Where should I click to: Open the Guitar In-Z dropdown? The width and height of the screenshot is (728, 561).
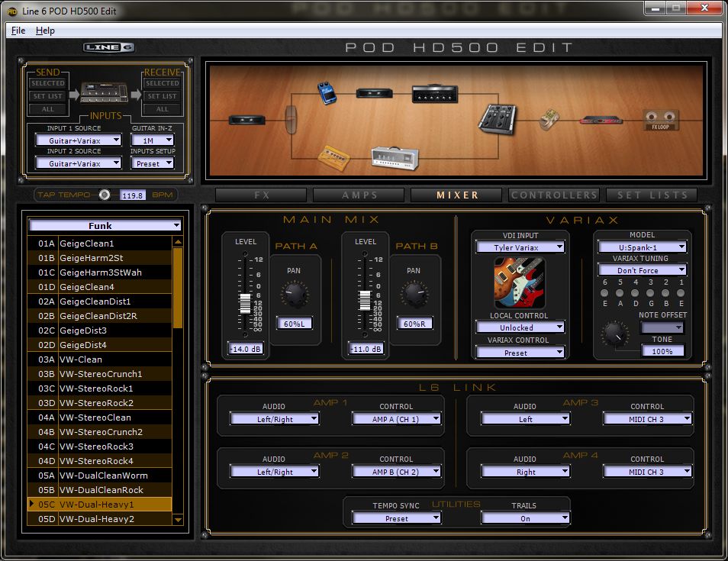click(x=153, y=140)
